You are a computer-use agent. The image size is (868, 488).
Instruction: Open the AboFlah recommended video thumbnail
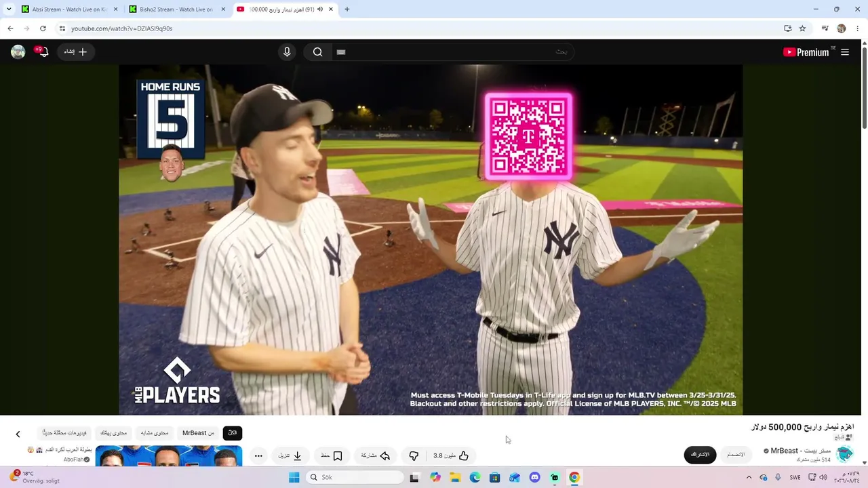(x=169, y=456)
